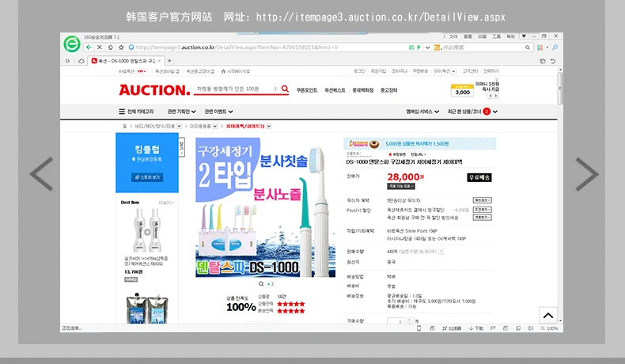Open the 文件 menu in browser
The image size is (625, 364).
(x=453, y=36)
